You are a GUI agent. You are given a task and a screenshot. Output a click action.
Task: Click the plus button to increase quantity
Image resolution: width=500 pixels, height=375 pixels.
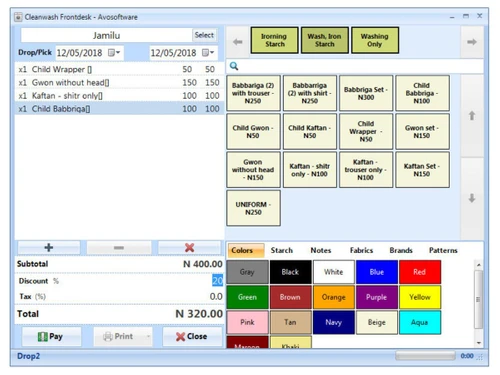coord(49,247)
